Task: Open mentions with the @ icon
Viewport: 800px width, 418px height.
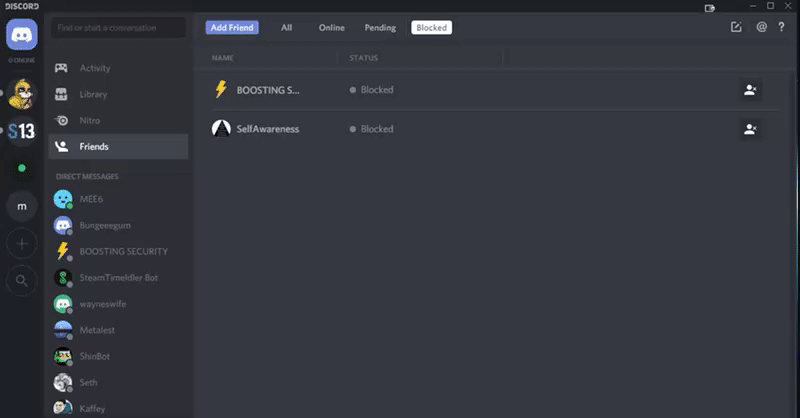Action: (761, 27)
